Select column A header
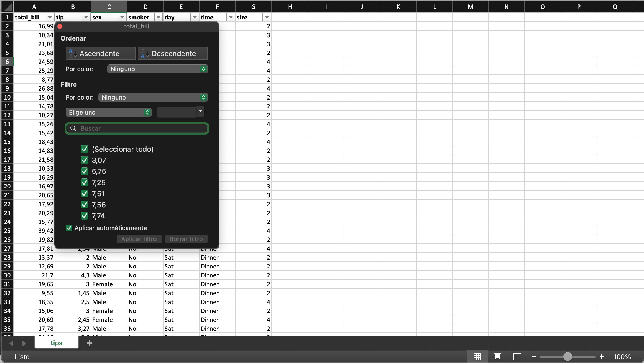644x363 pixels. pyautogui.click(x=34, y=7)
